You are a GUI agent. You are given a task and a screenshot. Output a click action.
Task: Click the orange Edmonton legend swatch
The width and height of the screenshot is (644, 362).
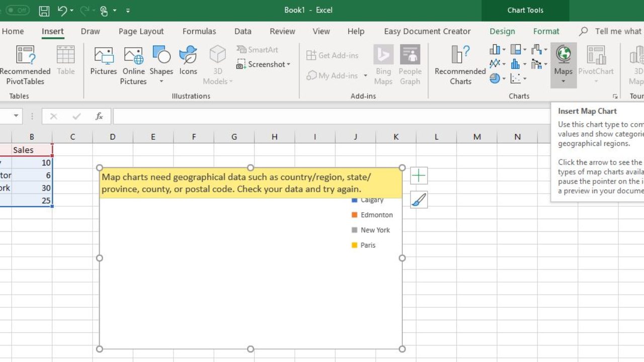pos(355,215)
